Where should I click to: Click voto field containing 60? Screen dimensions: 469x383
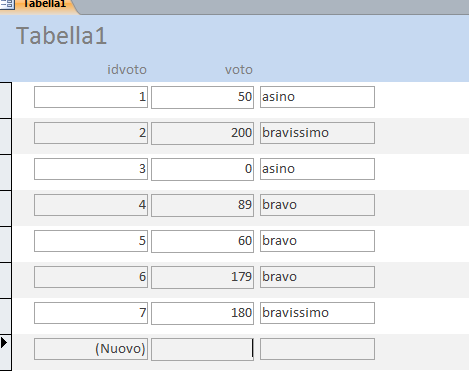tap(202, 241)
